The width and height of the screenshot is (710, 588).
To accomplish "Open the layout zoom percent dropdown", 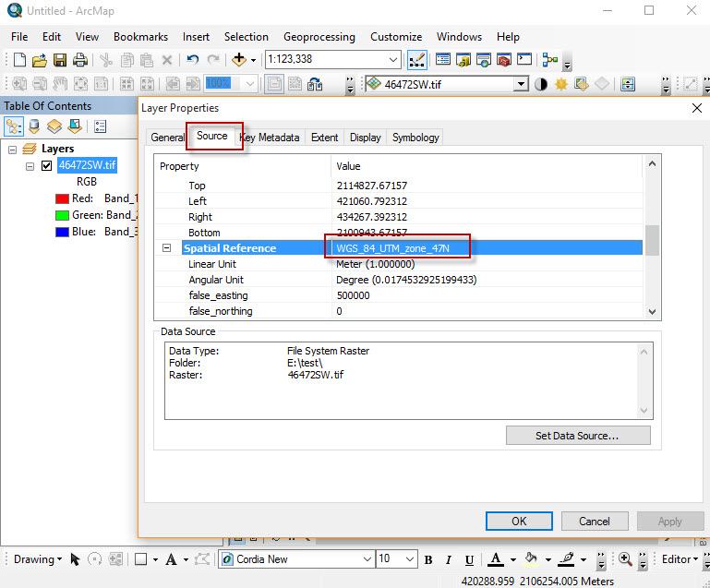I will point(249,84).
